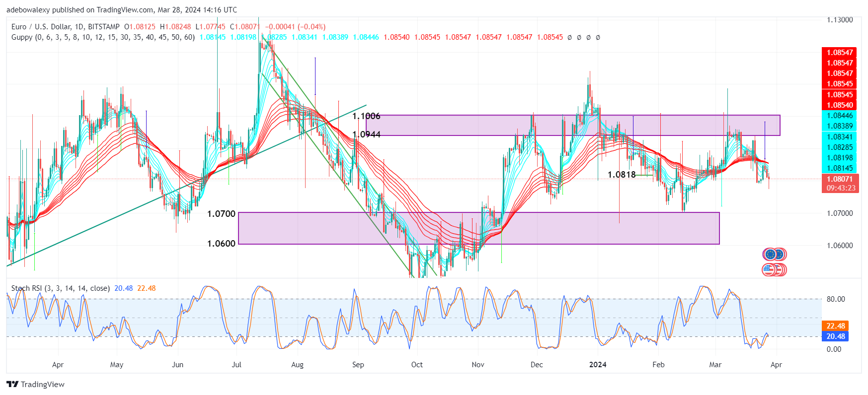Click the countdown timer 09:43:23
Screen dimensions: 868x395
(840, 188)
